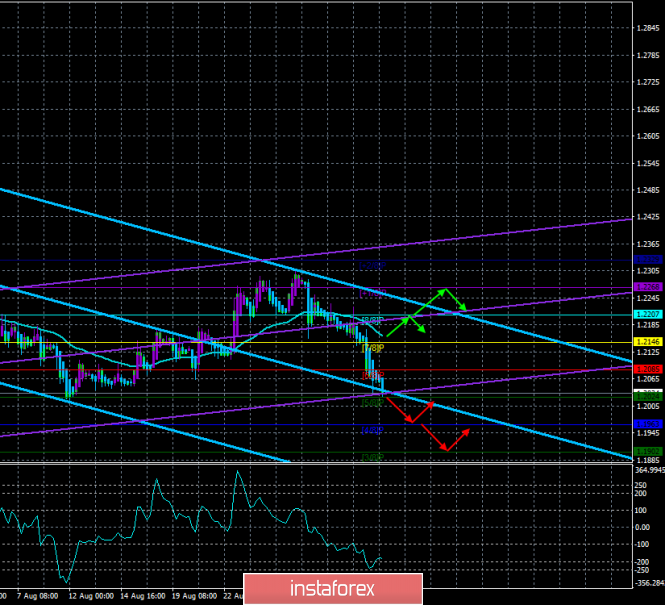The height and width of the screenshot is (605, 665).
Task: Click the 1.2185 price axis label
Action: [x=648, y=325]
